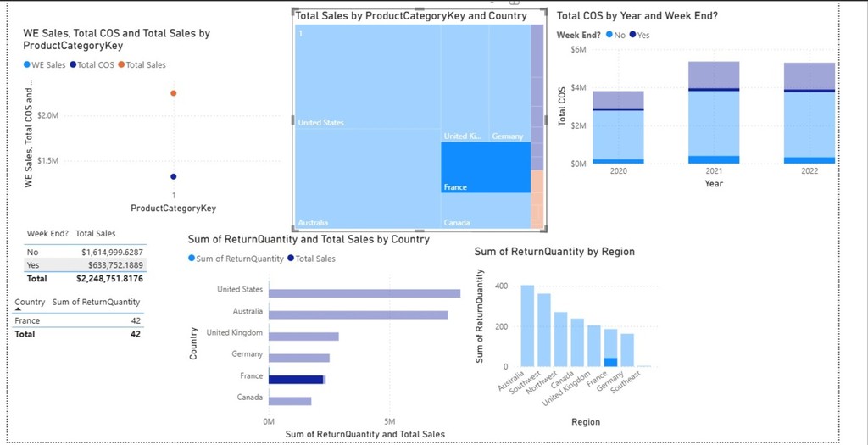Sort by the Sum of ReturnQuantity column header
The image size is (868, 445).
[96, 302]
